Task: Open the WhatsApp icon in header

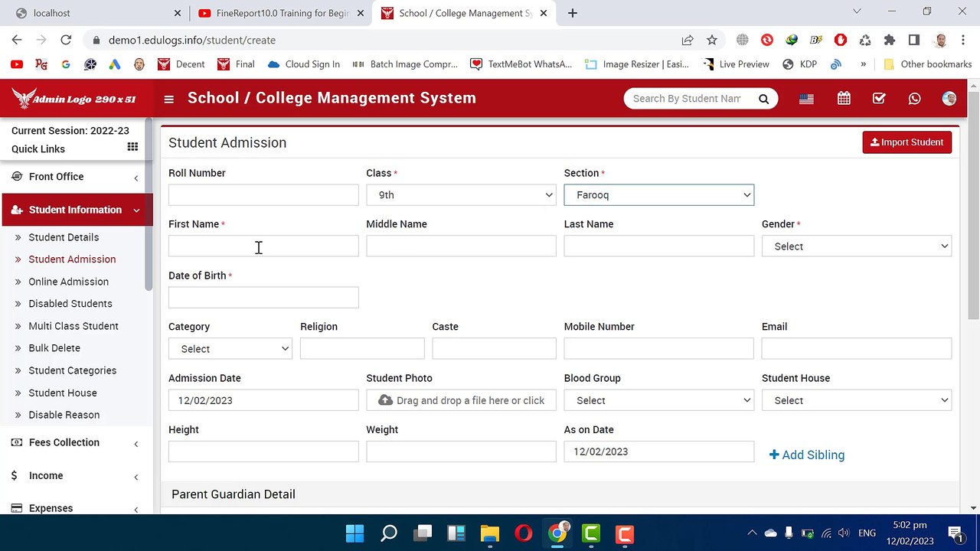Action: [x=914, y=99]
